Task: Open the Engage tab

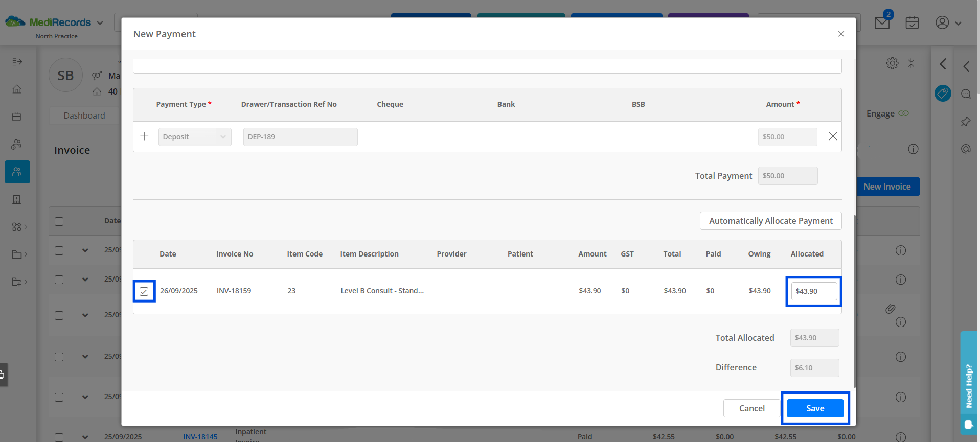Action: pyautogui.click(x=887, y=113)
